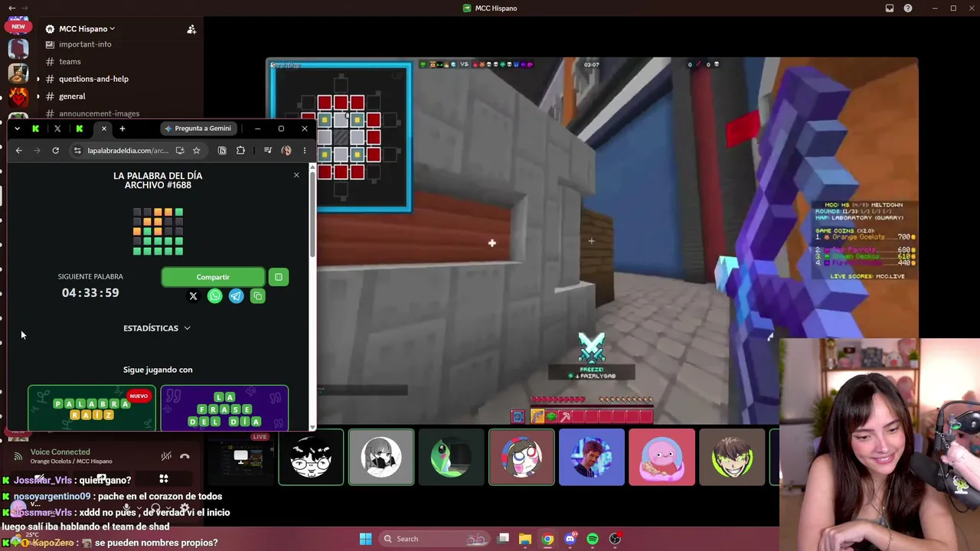980x551 pixels.
Task: Select the pink-haired cartoon avatar participant tile
Action: point(521,458)
